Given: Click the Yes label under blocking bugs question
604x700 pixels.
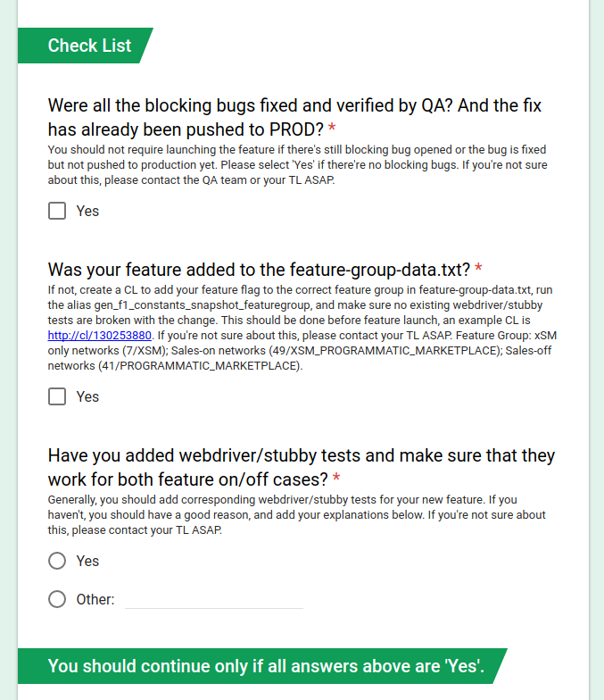Looking at the screenshot, I should point(87,211).
